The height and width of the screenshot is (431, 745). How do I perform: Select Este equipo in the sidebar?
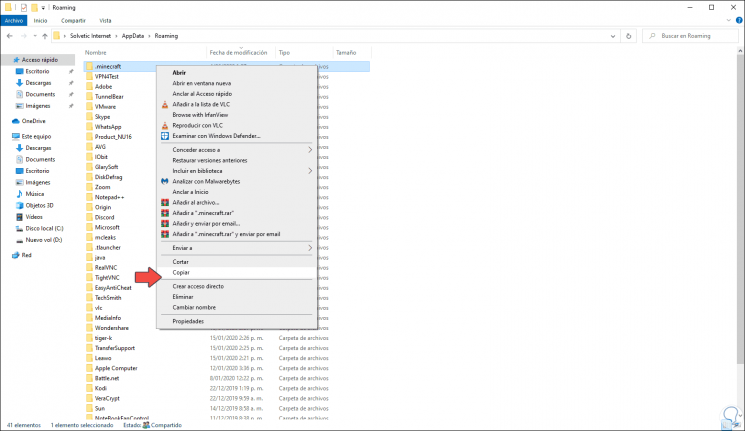pos(36,136)
